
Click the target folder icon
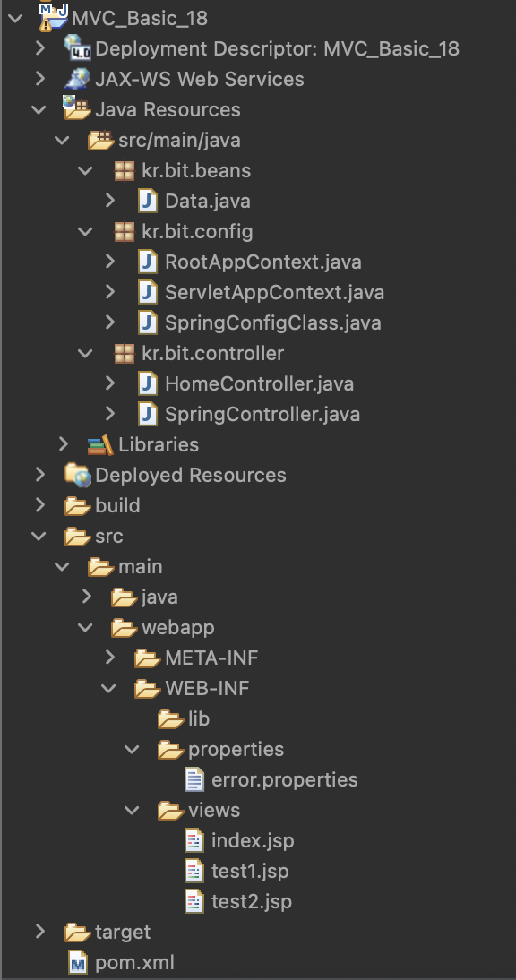[x=78, y=932]
